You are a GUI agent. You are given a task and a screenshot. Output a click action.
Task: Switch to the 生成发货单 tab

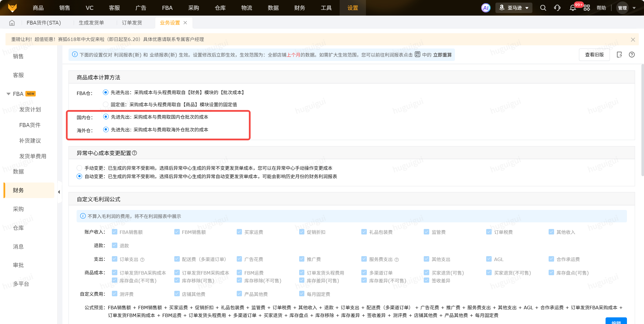pos(91,23)
